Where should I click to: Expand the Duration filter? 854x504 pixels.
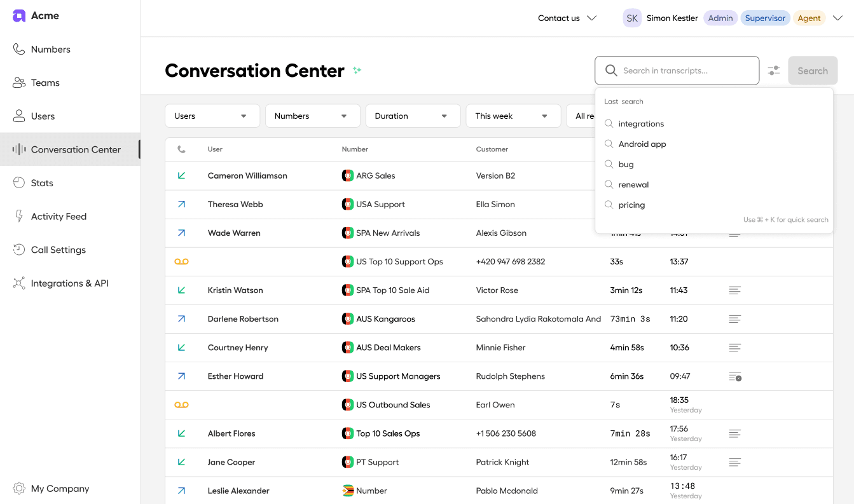[413, 116]
